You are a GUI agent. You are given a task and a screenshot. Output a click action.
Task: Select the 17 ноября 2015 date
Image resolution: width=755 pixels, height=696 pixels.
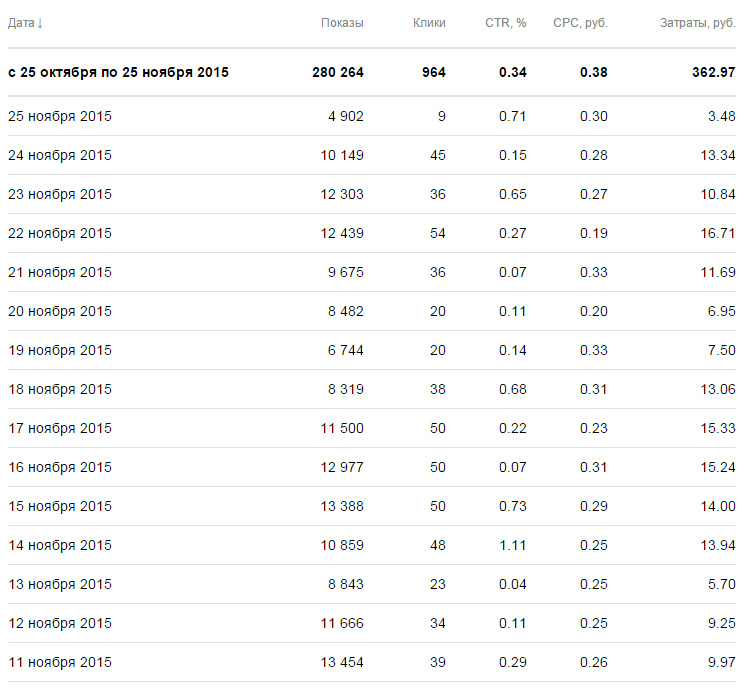point(60,428)
